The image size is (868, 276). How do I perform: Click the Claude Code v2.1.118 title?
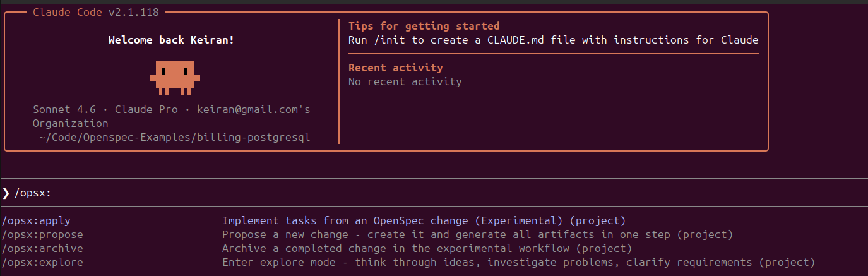(96, 12)
